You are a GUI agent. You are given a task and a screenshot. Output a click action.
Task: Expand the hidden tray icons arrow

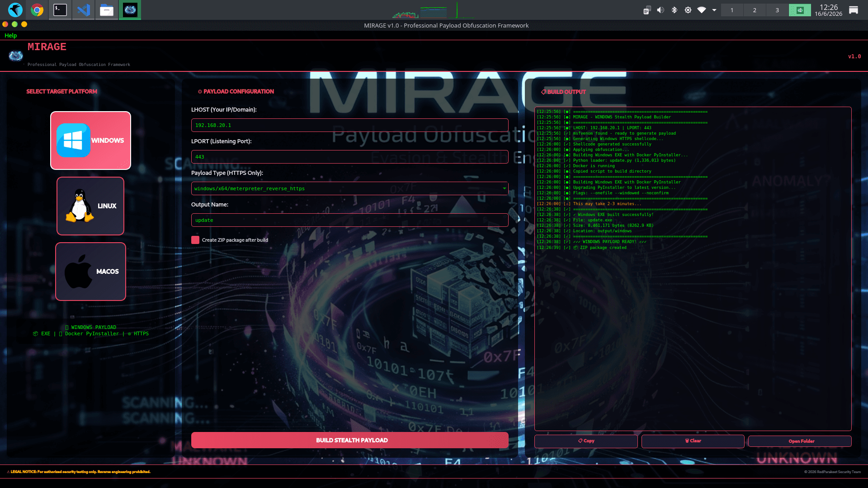click(x=714, y=10)
